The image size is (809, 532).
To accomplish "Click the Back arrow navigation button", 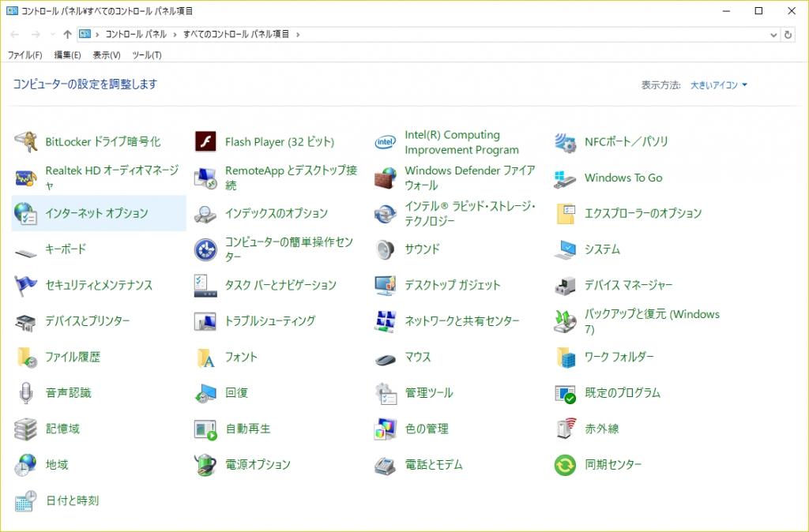I will pyautogui.click(x=14, y=35).
